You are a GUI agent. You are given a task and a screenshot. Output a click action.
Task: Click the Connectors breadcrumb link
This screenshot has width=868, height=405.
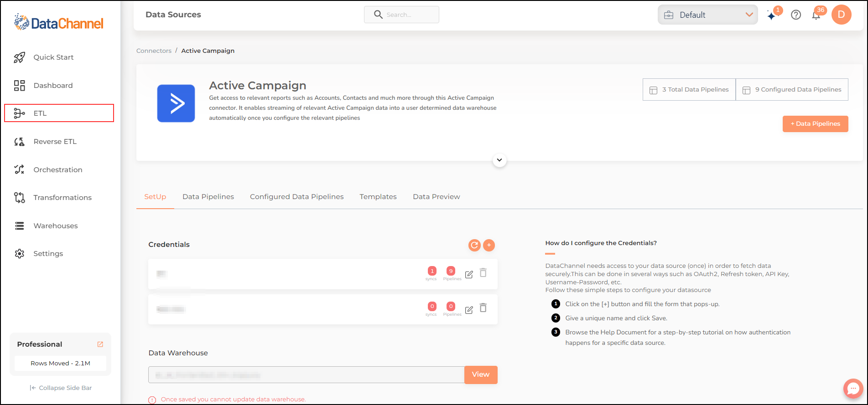pyautogui.click(x=154, y=51)
